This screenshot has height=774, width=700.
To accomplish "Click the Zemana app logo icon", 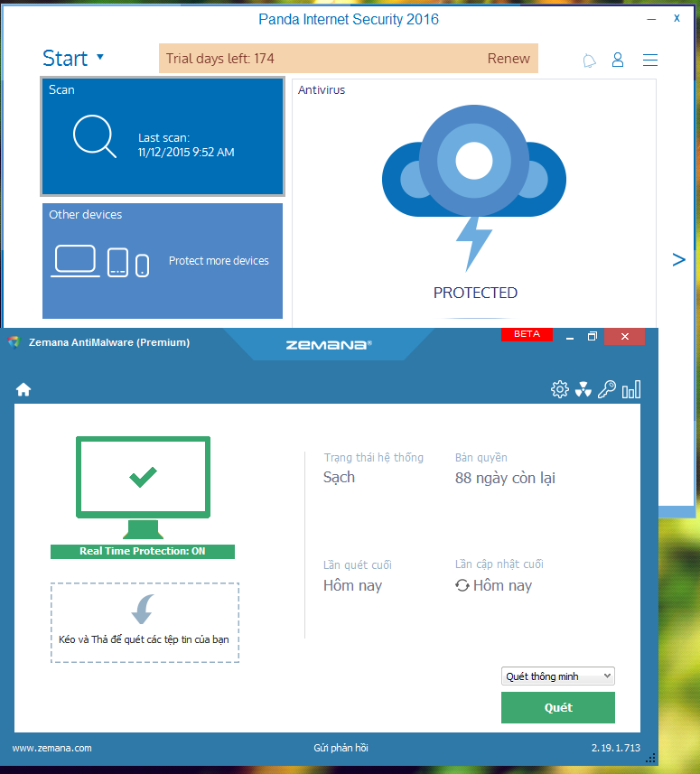I will (14, 342).
